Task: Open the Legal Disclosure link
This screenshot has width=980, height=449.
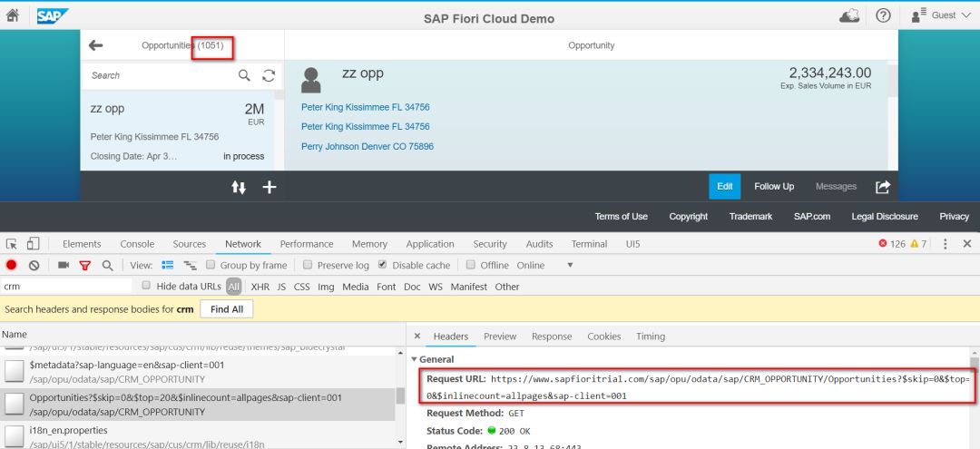Action: tap(885, 217)
